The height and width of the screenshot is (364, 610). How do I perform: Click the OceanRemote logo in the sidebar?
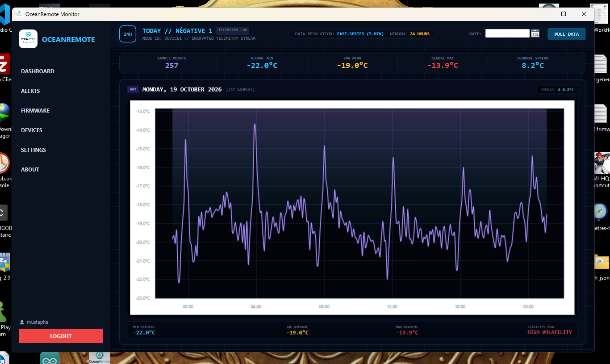click(28, 39)
